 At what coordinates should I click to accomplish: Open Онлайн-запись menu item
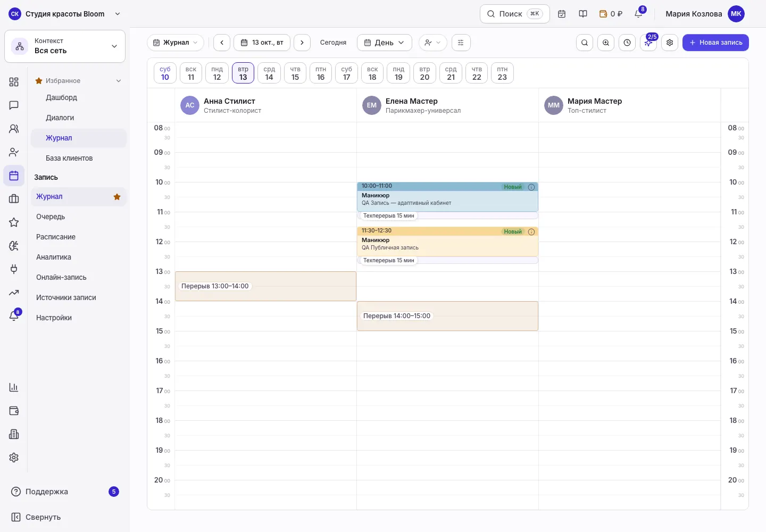(x=61, y=277)
